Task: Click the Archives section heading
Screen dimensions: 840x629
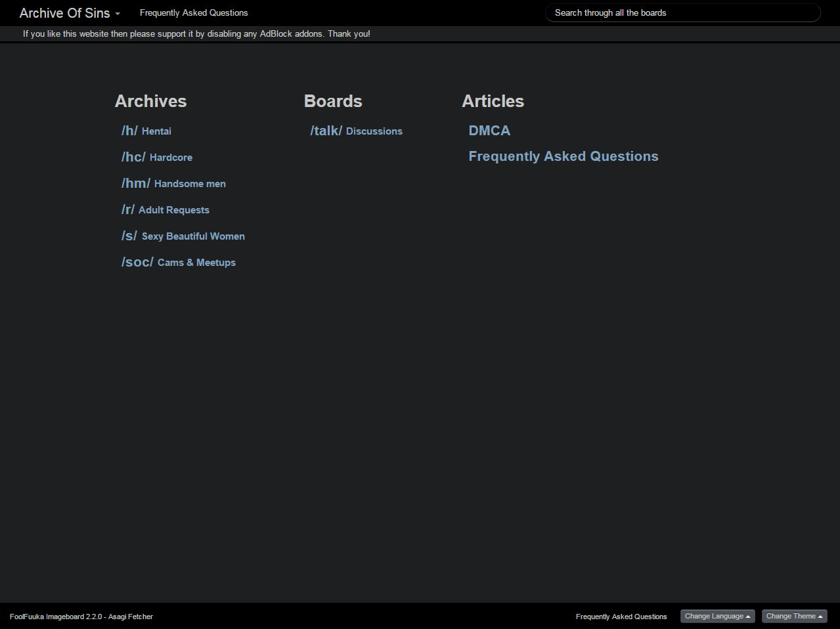Action: (x=151, y=101)
